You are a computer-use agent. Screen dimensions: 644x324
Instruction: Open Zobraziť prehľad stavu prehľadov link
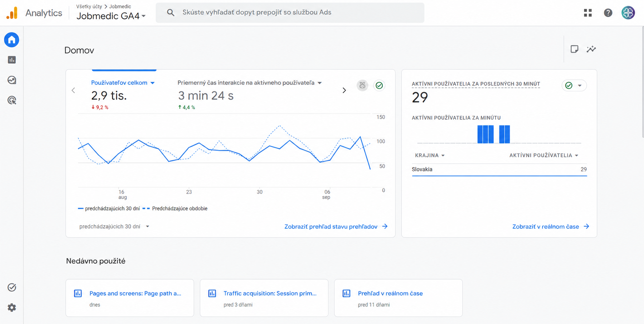(336, 226)
